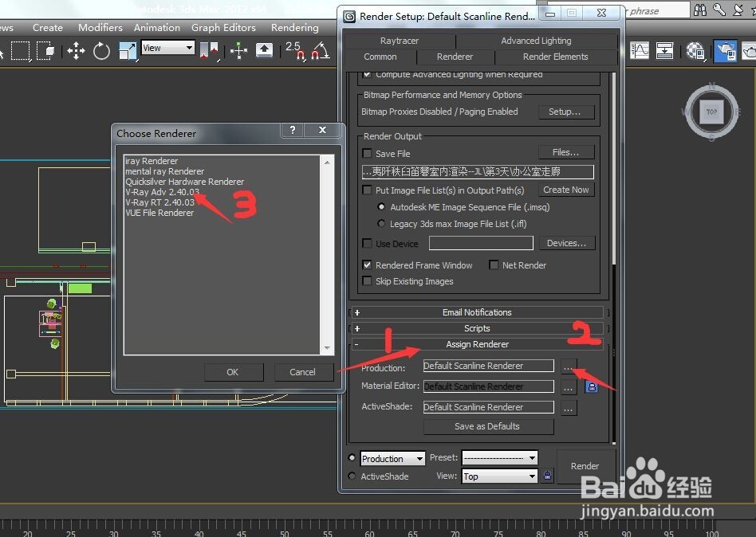Click the Rendered Frame Window teapot icon
The width and height of the screenshot is (756, 537).
750,50
